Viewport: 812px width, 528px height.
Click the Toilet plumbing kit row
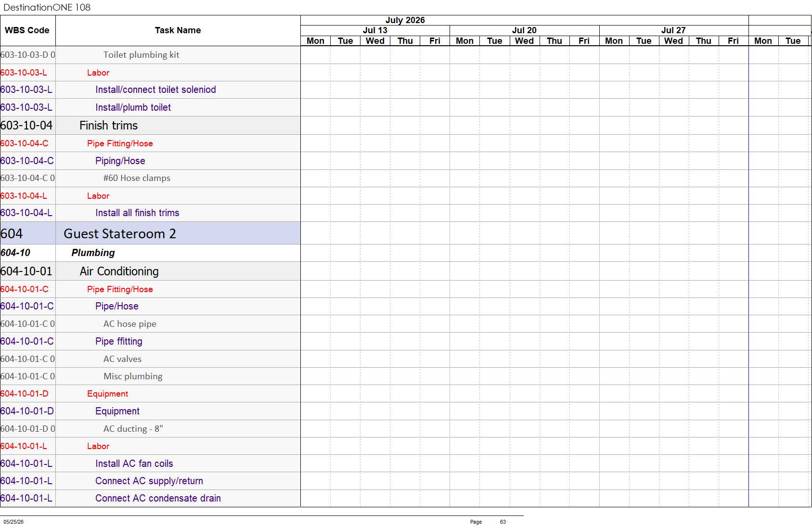[150, 55]
